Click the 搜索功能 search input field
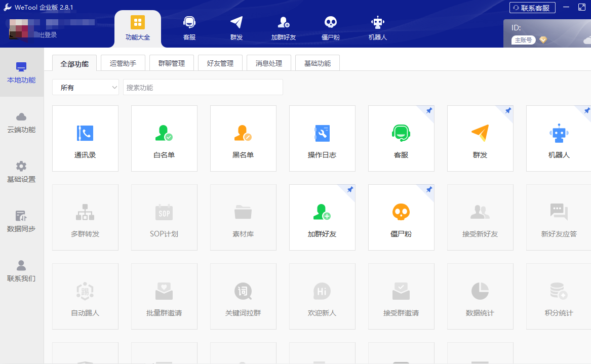The height and width of the screenshot is (364, 591). (203, 87)
